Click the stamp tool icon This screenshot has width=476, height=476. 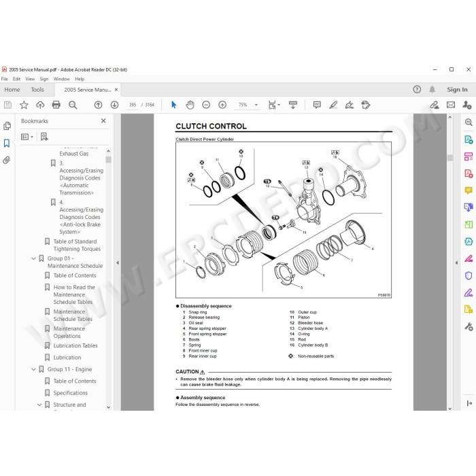366,105
